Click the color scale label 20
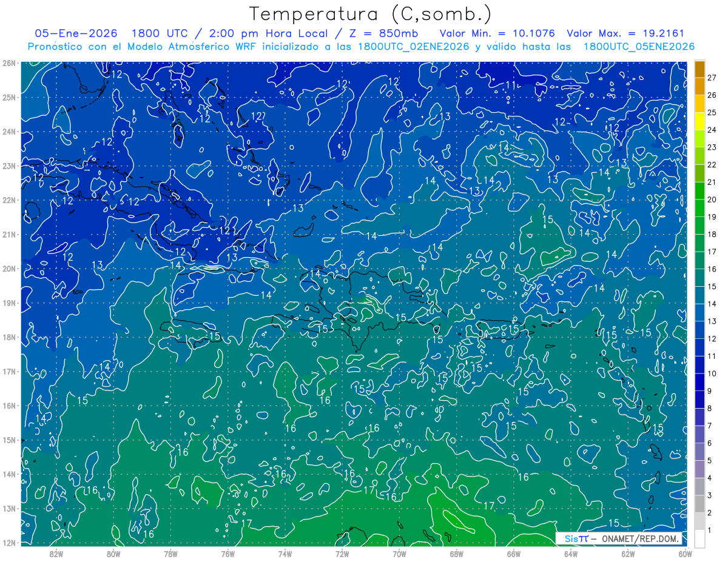728x562 pixels. [712, 199]
